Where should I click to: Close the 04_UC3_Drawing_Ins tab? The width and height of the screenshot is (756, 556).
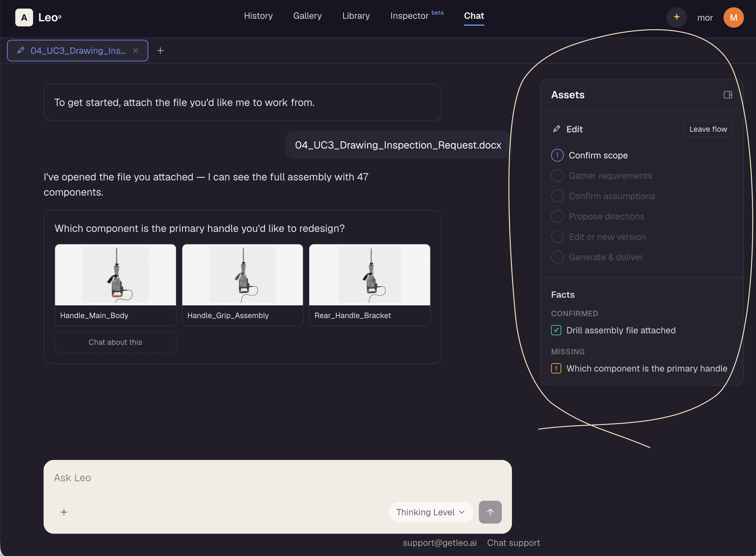coord(136,51)
